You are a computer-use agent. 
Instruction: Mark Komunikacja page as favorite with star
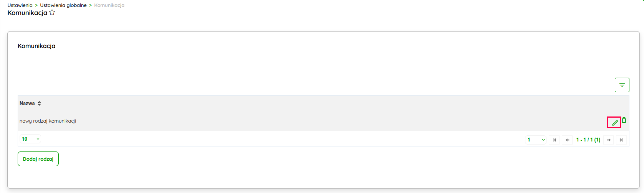pyautogui.click(x=52, y=13)
